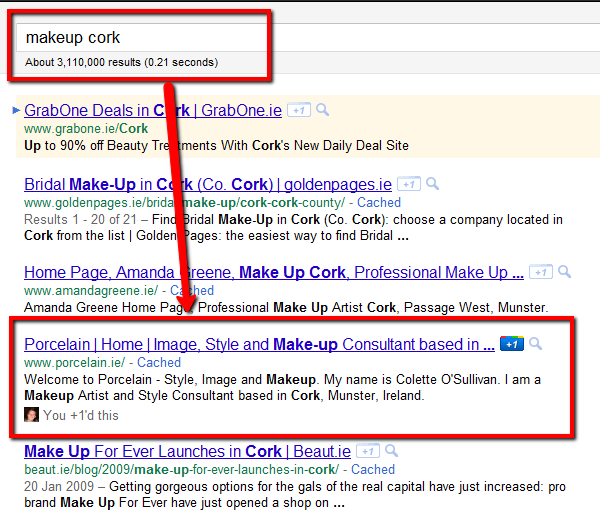Preview goldenpages result with magnifier icon
This screenshot has width=600, height=524.
pyautogui.click(x=433, y=184)
